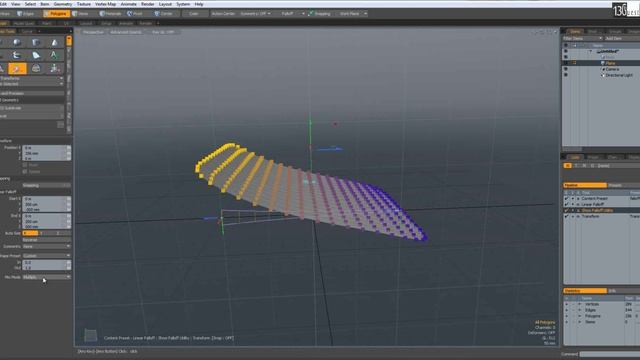640x360 pixels.
Task: Click the Camera item in item list
Action: click(612, 69)
